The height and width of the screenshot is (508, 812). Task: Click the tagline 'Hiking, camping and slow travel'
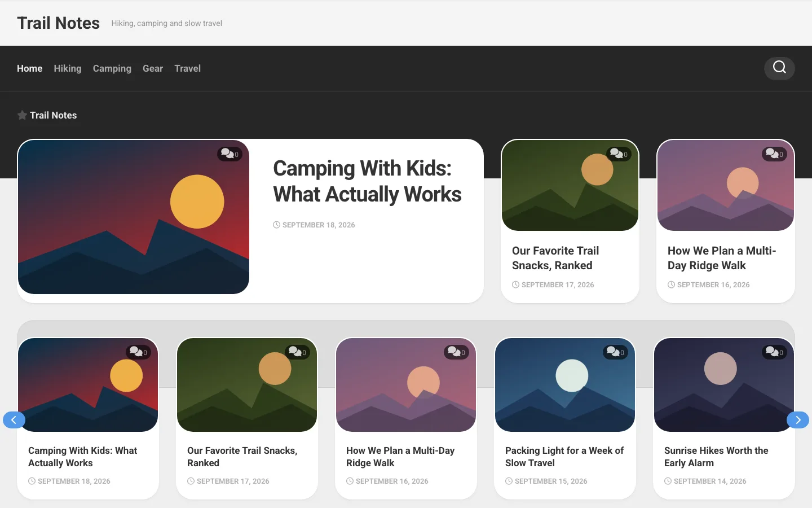167,23
